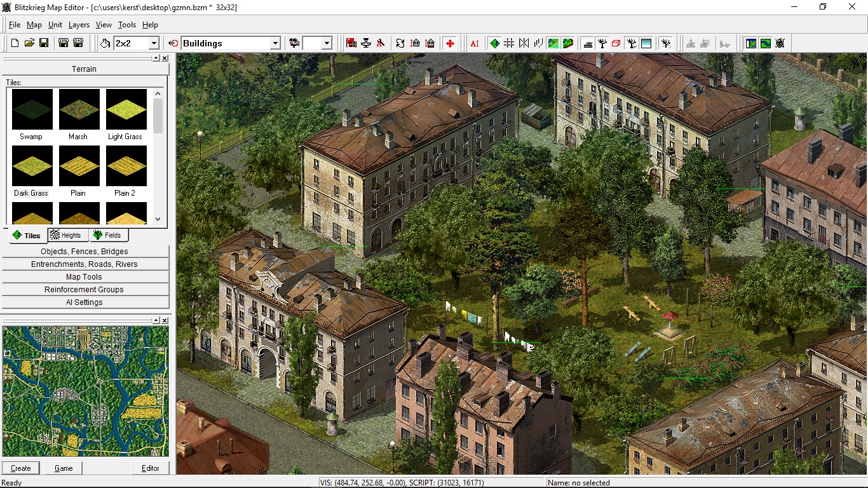The height and width of the screenshot is (488, 868).
Task: Toggle the vertical bars marker icon
Action: [538, 43]
